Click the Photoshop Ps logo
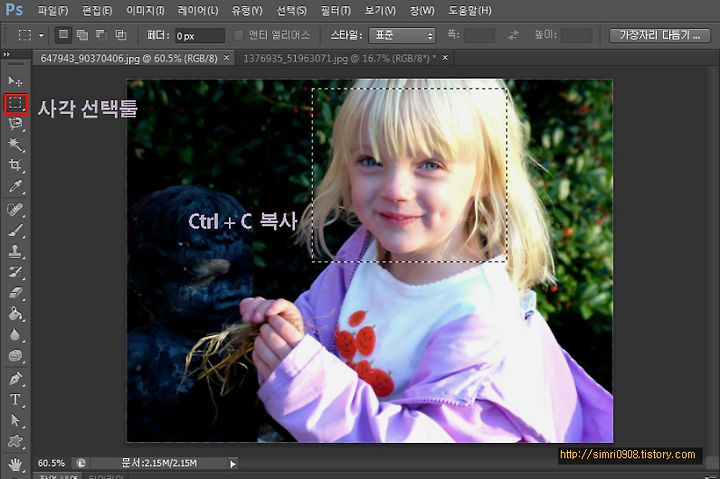This screenshot has width=720, height=479. 14,9
